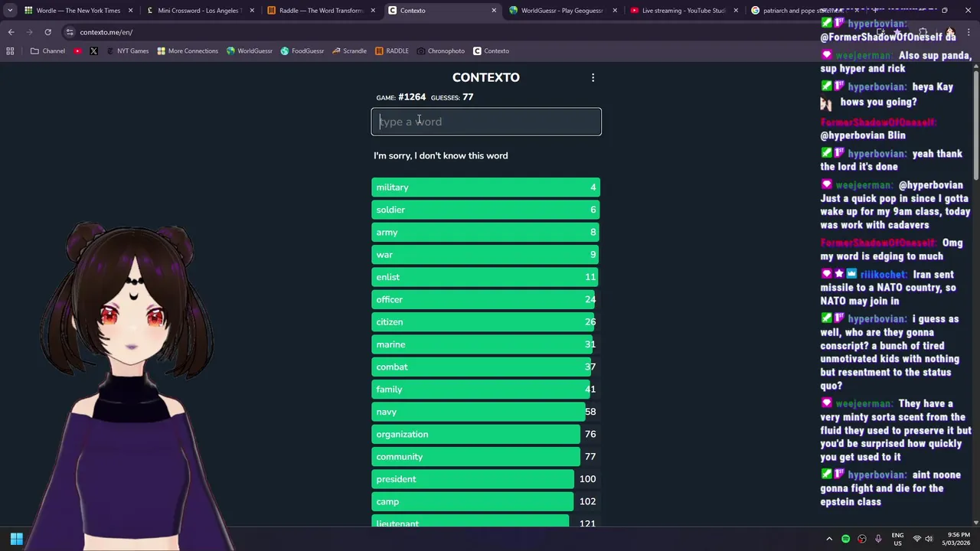Select the 'soldier' guess row
The image size is (980, 551).
click(486, 210)
